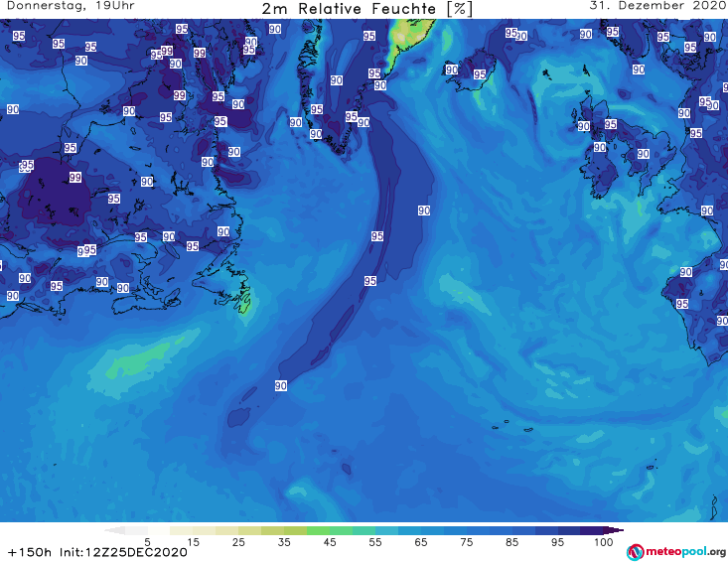Click the colorbar tick label "25"
The width and height of the screenshot is (728, 562).
pos(238,542)
